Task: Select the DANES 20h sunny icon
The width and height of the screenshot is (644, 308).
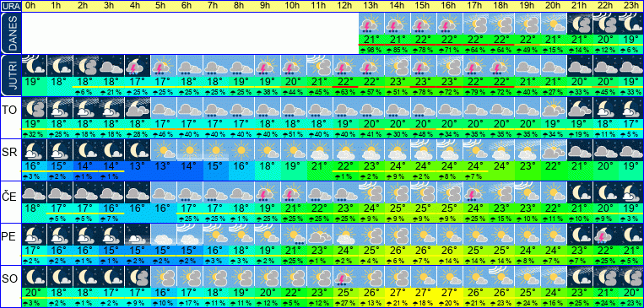Action: [553, 24]
